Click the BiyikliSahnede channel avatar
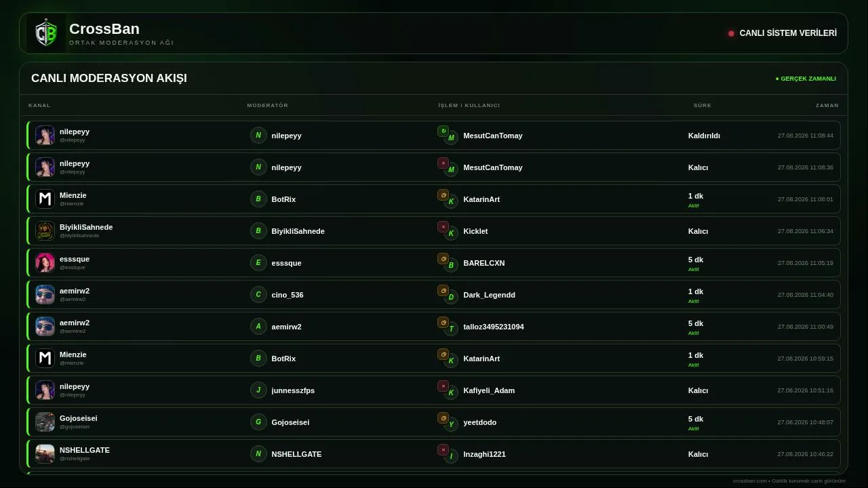 pos(45,231)
